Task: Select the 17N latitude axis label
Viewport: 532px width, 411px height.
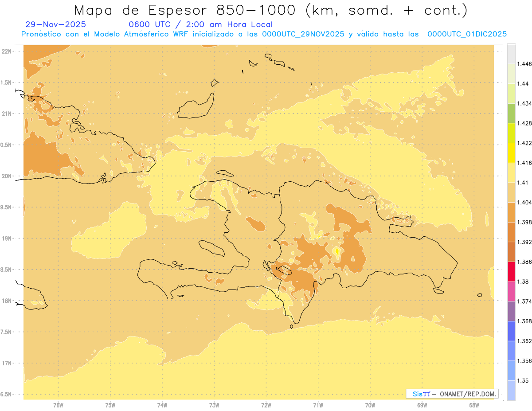Action: (8, 363)
